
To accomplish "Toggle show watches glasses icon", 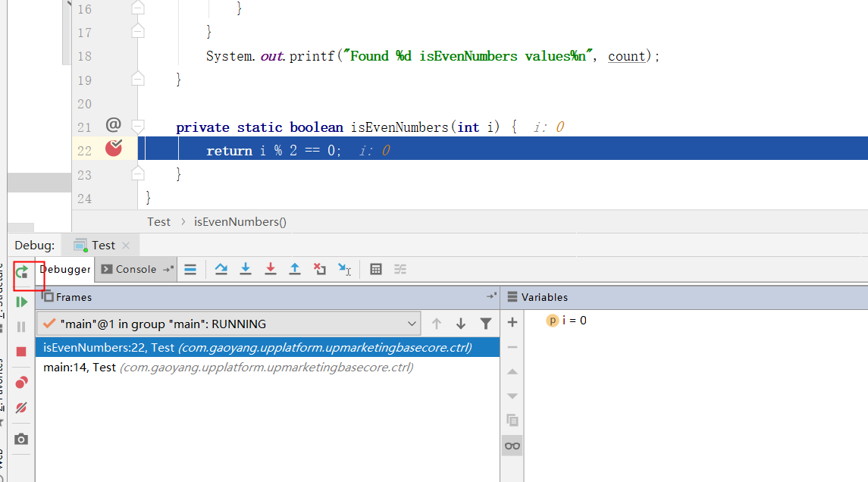I will tap(512, 446).
